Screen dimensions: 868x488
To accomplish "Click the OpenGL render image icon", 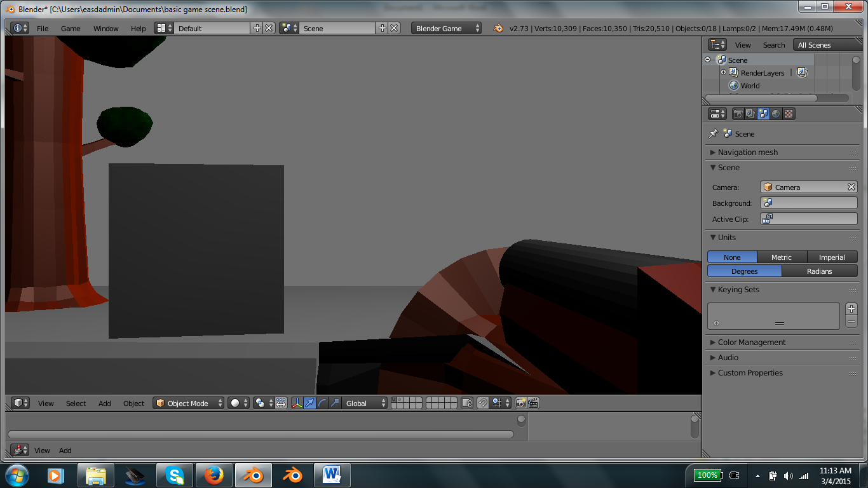I will [x=520, y=403].
